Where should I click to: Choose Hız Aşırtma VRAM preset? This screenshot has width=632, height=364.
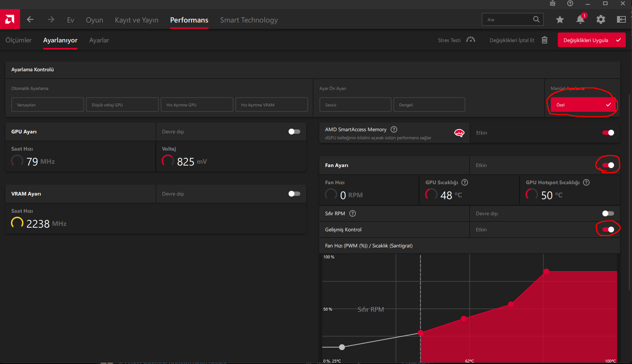(x=271, y=105)
